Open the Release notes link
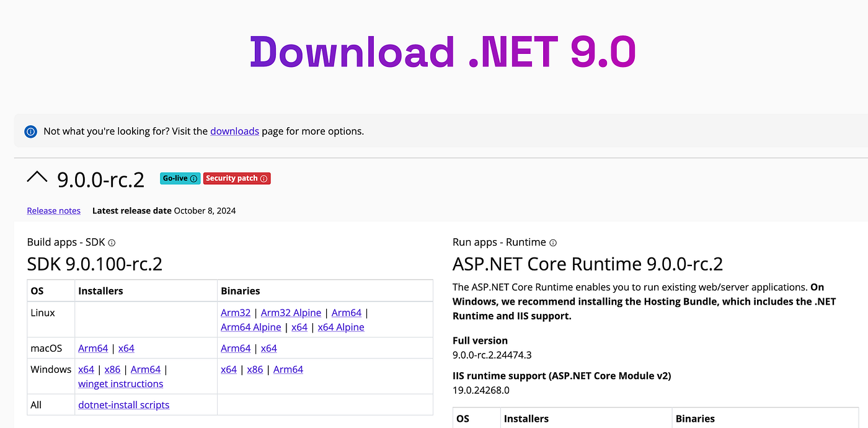 [x=54, y=211]
